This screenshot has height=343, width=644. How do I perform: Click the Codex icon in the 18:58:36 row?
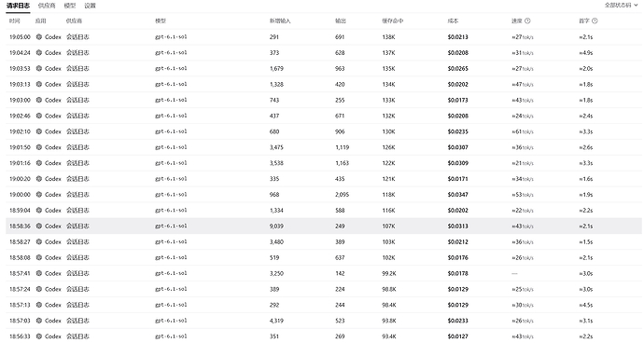[39, 226]
